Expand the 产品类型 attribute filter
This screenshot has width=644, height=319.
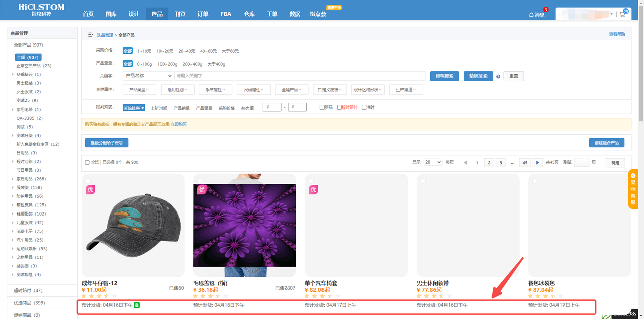click(x=137, y=90)
